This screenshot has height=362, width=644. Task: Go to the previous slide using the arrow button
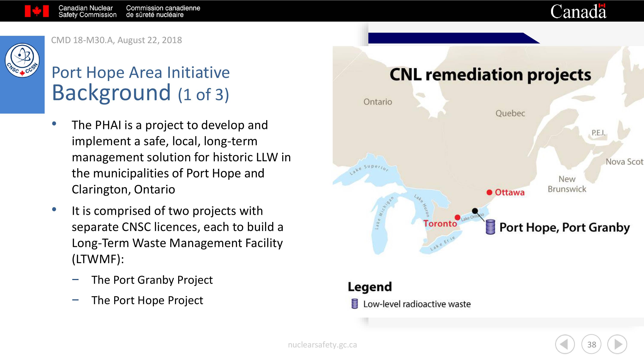565,344
